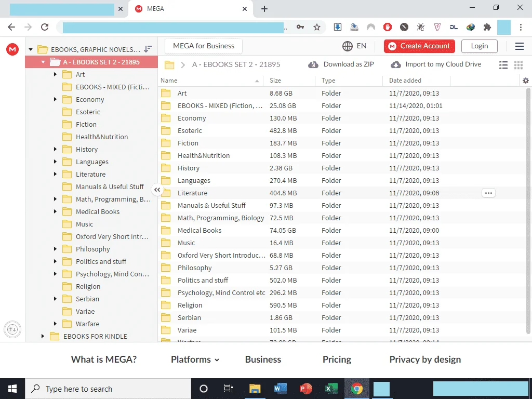532x399 pixels.
Task: Select the Fiction folder in the tree
Action: pos(86,125)
